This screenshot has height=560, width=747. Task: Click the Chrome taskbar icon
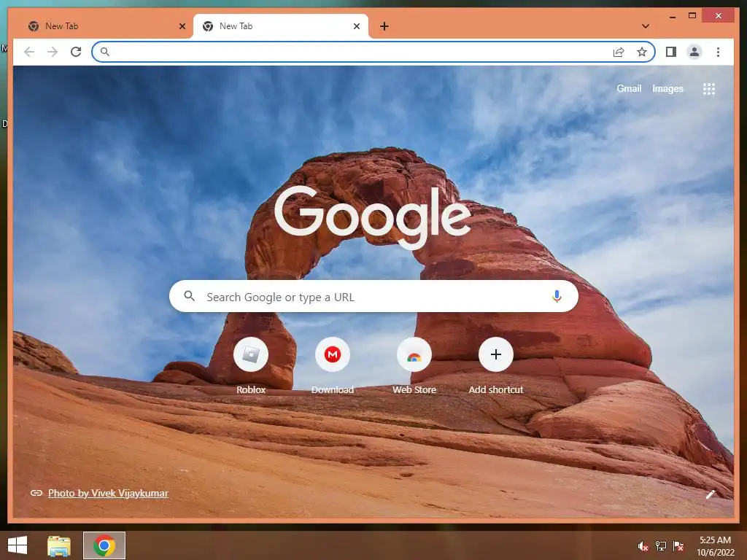[104, 545]
